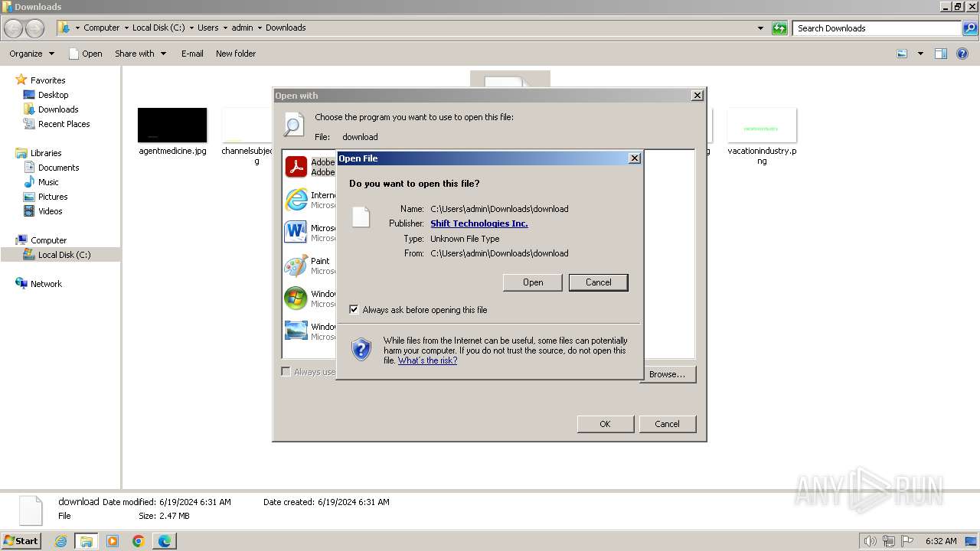Toggle the preview pane icon
980x551 pixels.
click(941, 54)
